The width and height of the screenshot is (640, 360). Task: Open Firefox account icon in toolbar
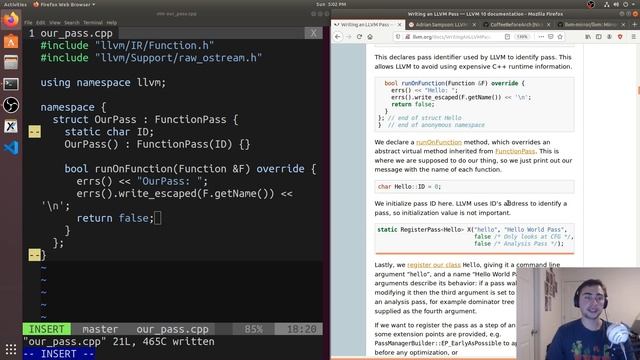tap(609, 37)
